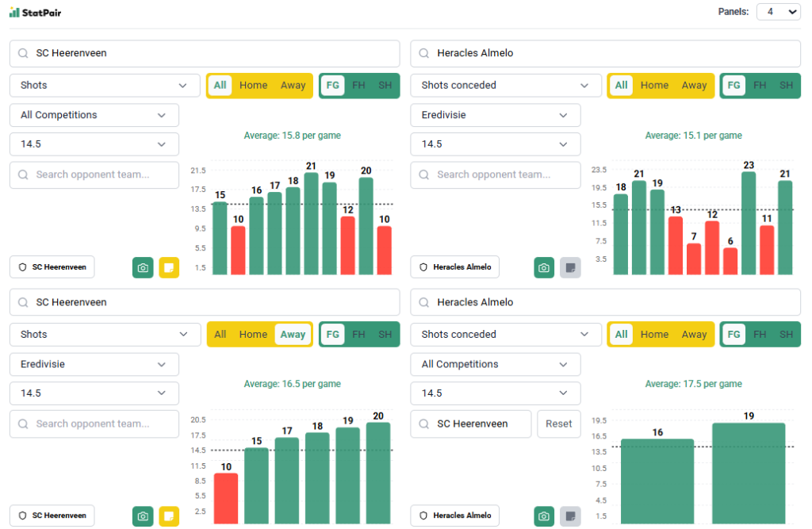The image size is (812, 529).
Task: Click the StatPair logo
Action: [37, 12]
